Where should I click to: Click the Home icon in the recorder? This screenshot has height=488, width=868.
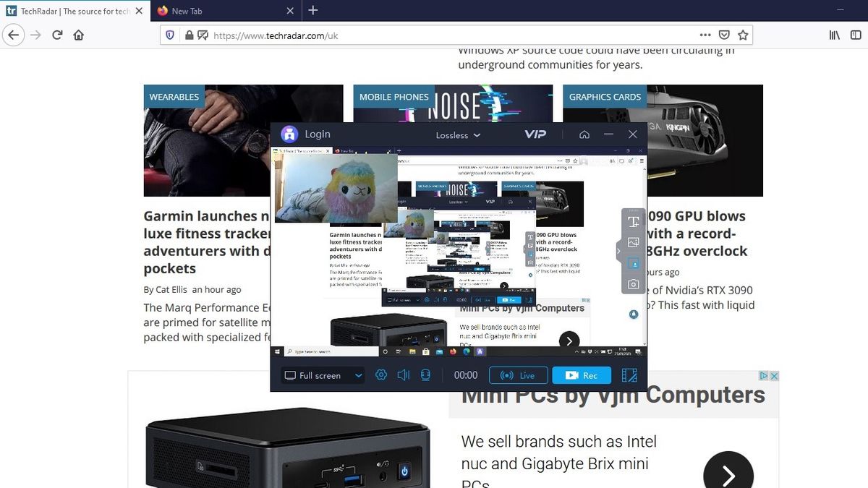point(584,134)
